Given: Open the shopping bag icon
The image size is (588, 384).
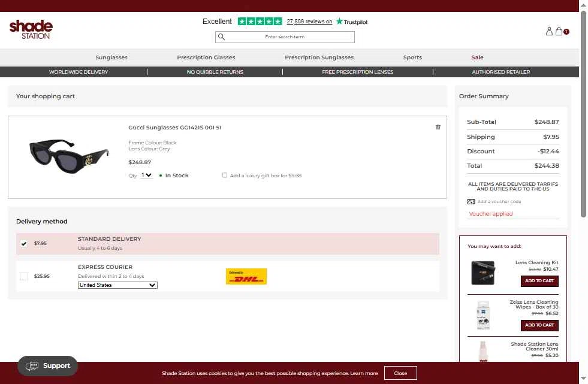Looking at the screenshot, I should (559, 31).
